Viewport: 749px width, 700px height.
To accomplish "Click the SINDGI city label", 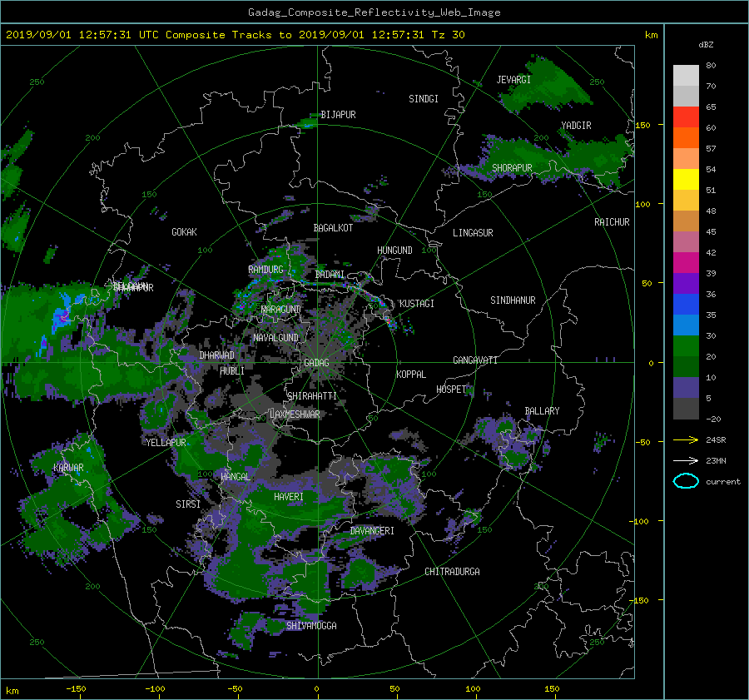I will 424,99.
